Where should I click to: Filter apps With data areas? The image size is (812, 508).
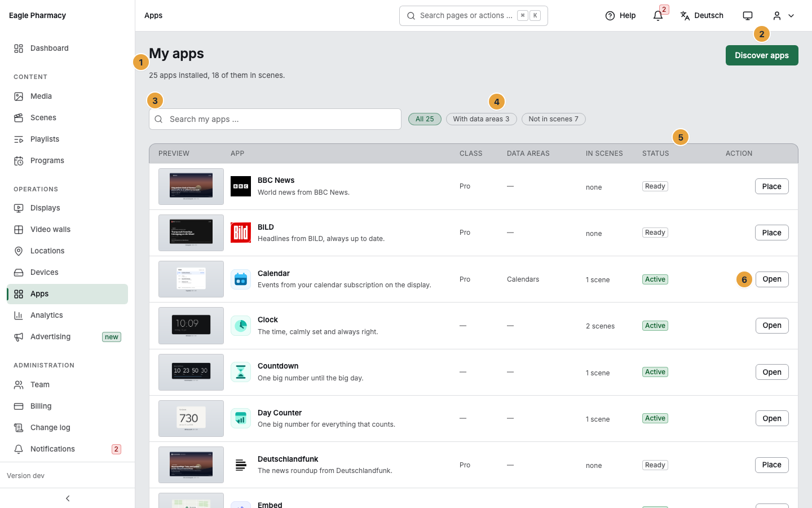[x=481, y=119]
